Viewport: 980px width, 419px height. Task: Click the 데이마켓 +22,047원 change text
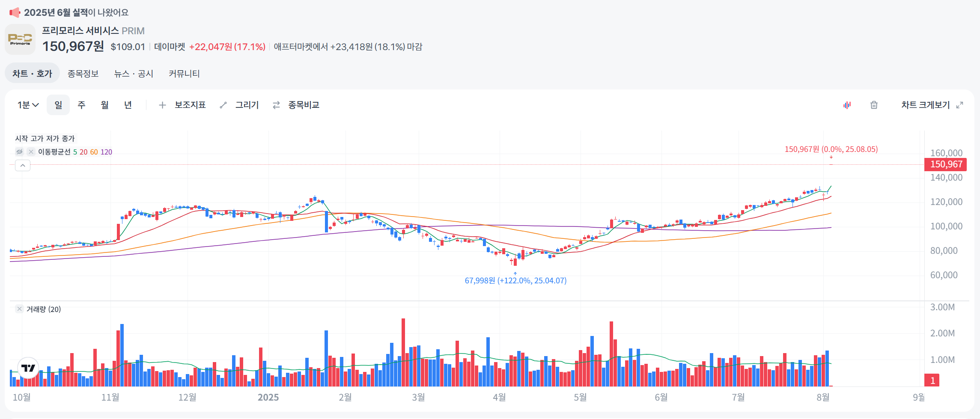(x=210, y=47)
